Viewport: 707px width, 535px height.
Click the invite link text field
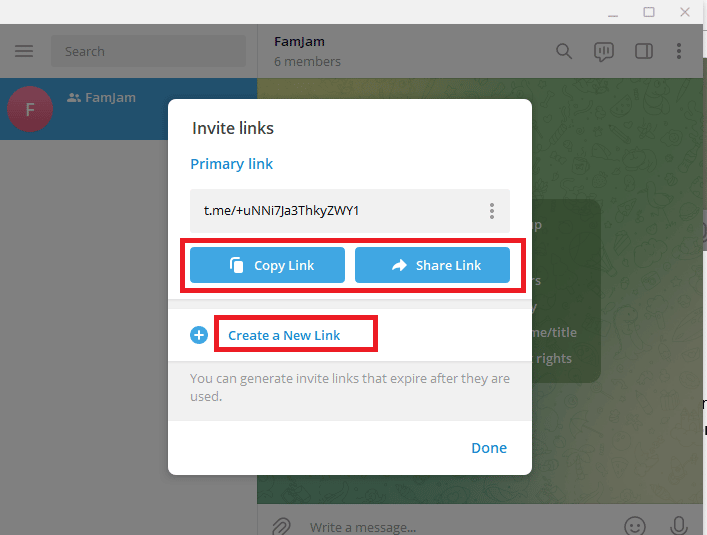[350, 211]
